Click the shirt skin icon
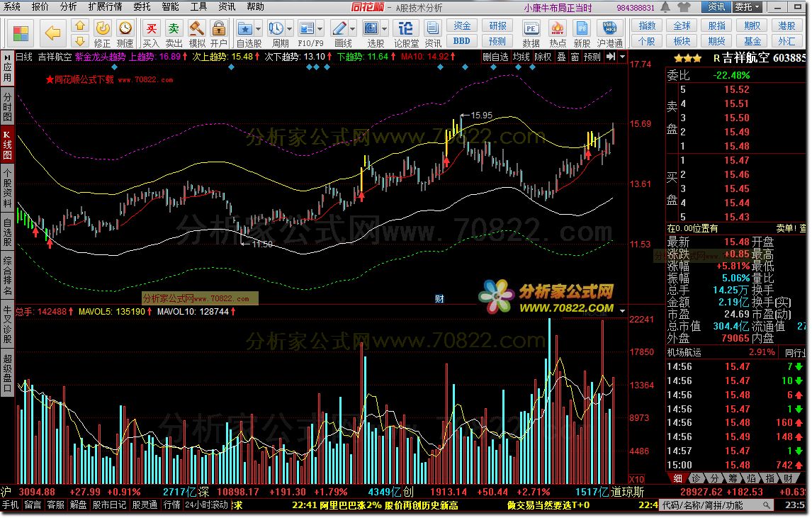 [x=684, y=7]
